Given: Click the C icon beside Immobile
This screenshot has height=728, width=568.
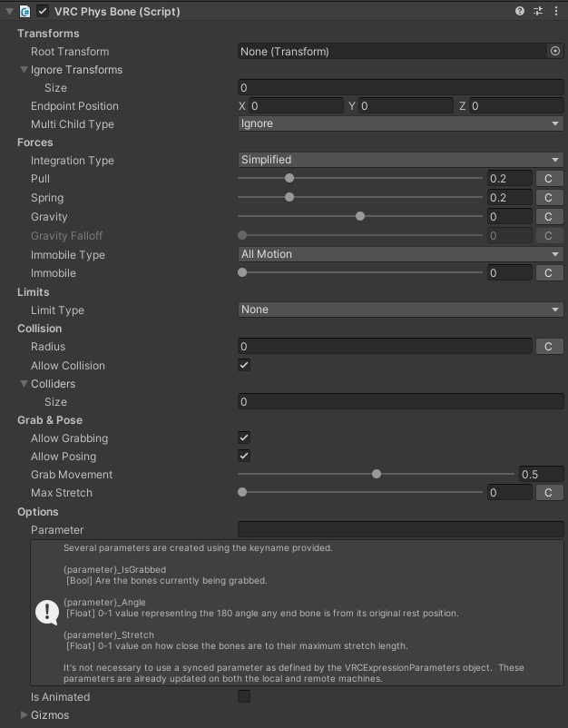Looking at the screenshot, I should [x=549, y=272].
